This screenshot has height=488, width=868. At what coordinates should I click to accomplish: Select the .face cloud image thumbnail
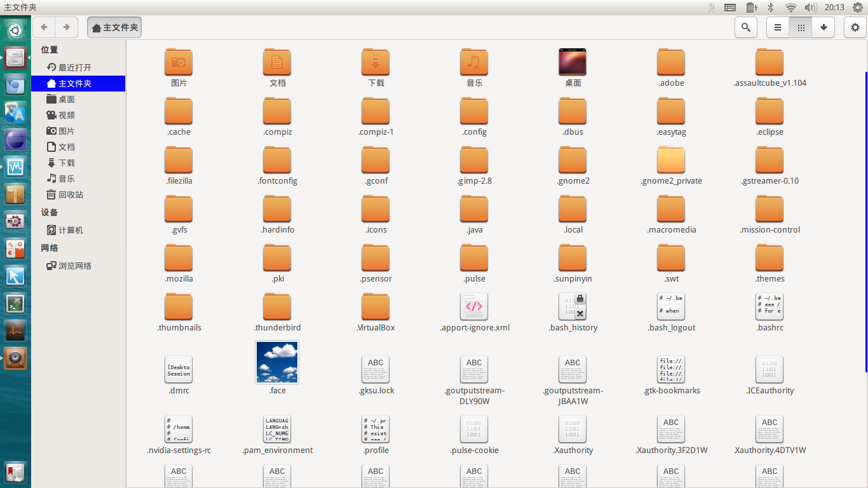pos(277,362)
